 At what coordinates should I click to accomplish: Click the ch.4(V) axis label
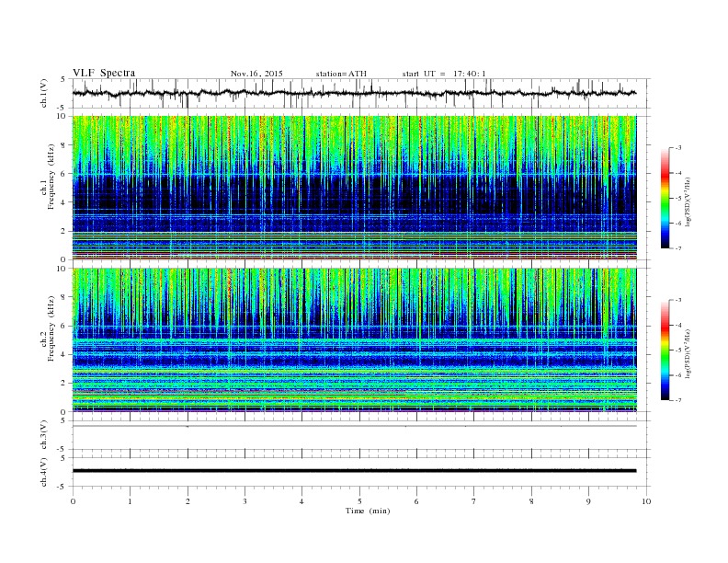[44, 472]
